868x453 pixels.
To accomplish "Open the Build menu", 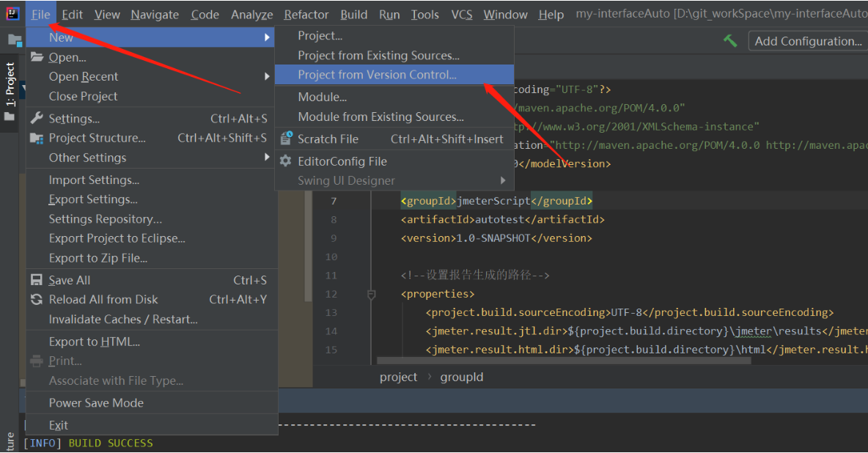I will (354, 15).
